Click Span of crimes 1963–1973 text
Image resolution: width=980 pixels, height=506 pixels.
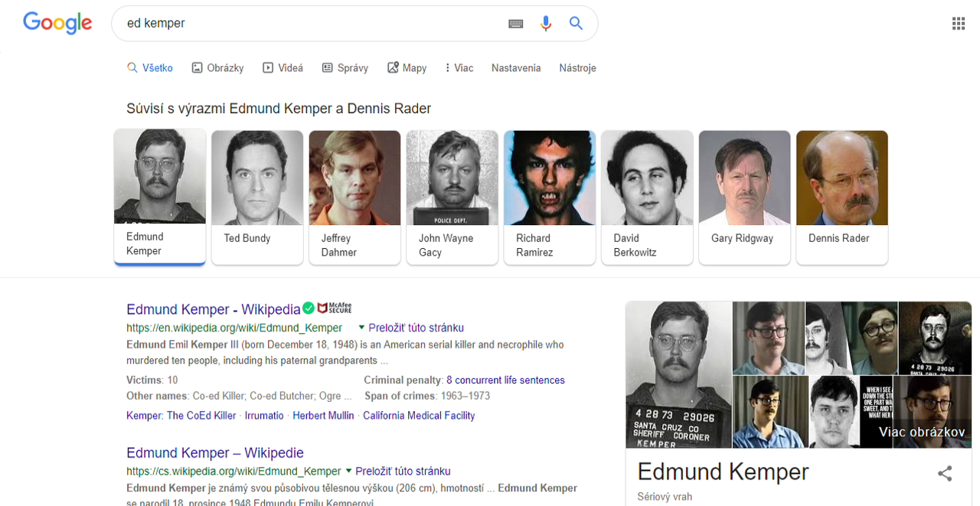tap(427, 396)
